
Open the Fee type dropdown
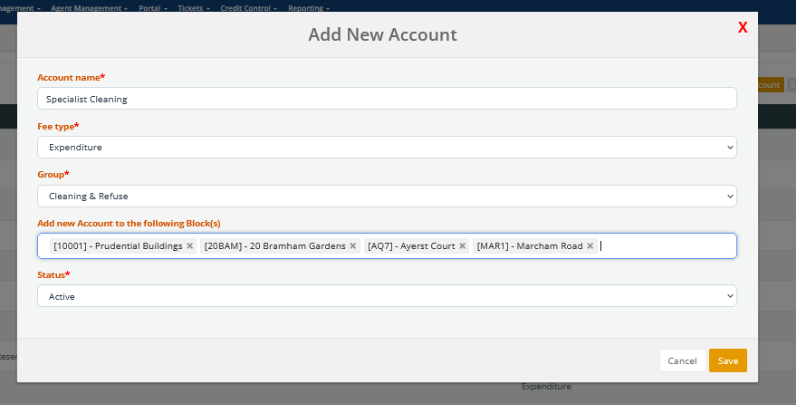387,147
